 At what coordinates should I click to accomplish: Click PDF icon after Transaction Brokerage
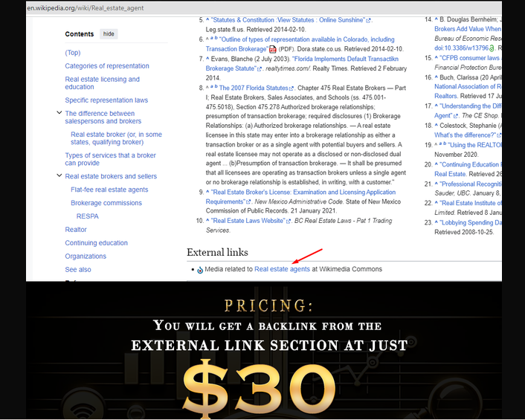pyautogui.click(x=273, y=49)
